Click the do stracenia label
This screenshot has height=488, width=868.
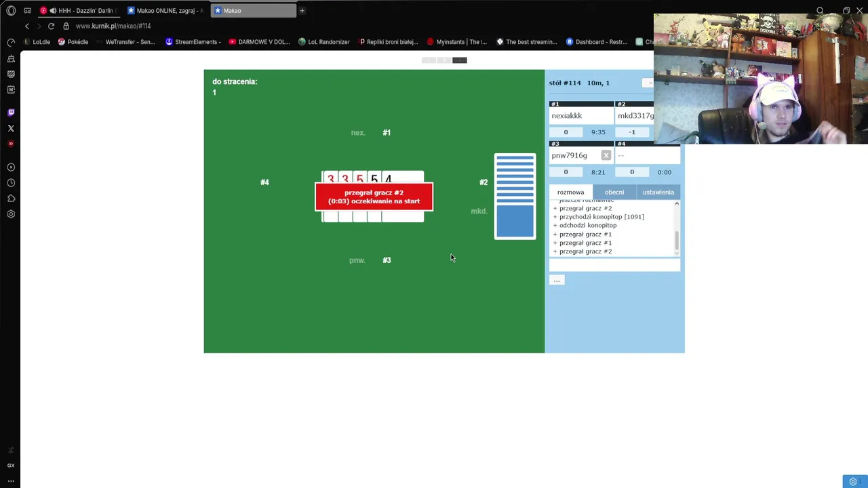235,81
